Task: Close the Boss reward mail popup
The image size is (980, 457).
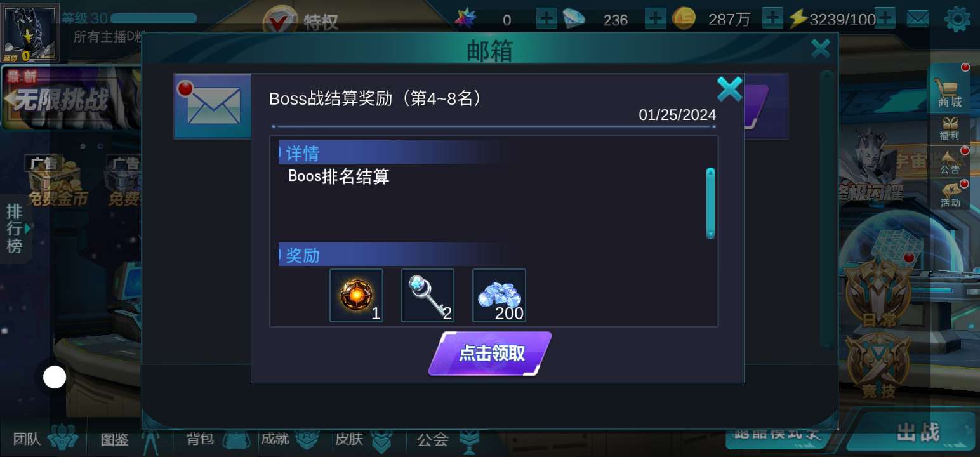Action: (729, 89)
